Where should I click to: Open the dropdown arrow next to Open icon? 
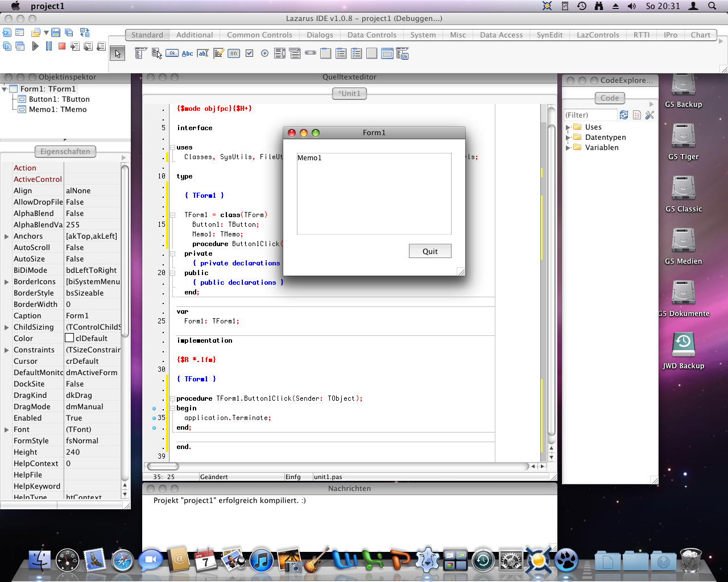click(46, 33)
